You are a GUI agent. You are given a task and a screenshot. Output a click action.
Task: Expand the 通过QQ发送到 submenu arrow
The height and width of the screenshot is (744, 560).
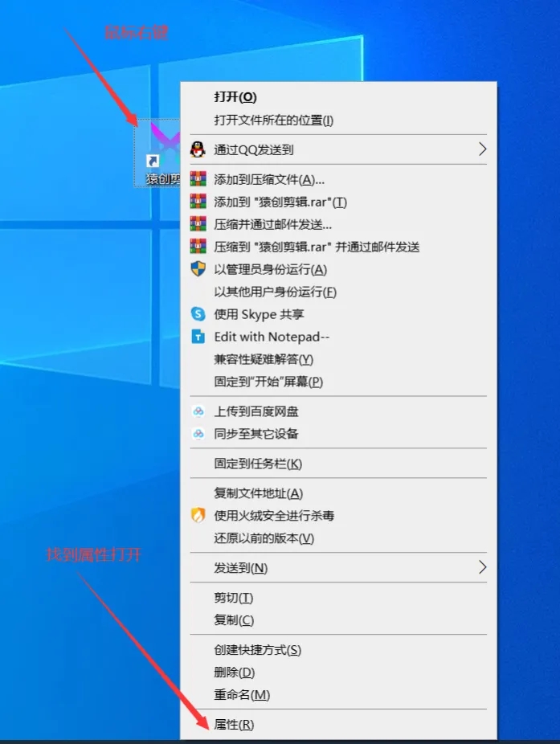[482, 149]
